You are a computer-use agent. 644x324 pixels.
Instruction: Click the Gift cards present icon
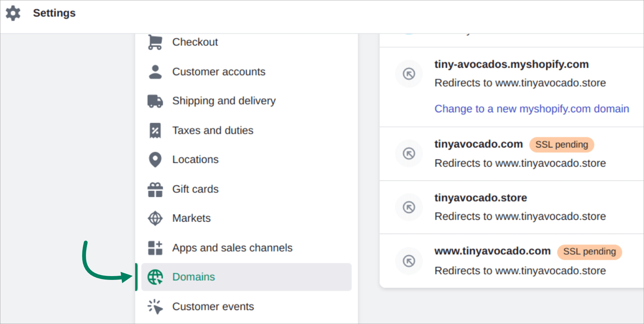[x=155, y=189]
